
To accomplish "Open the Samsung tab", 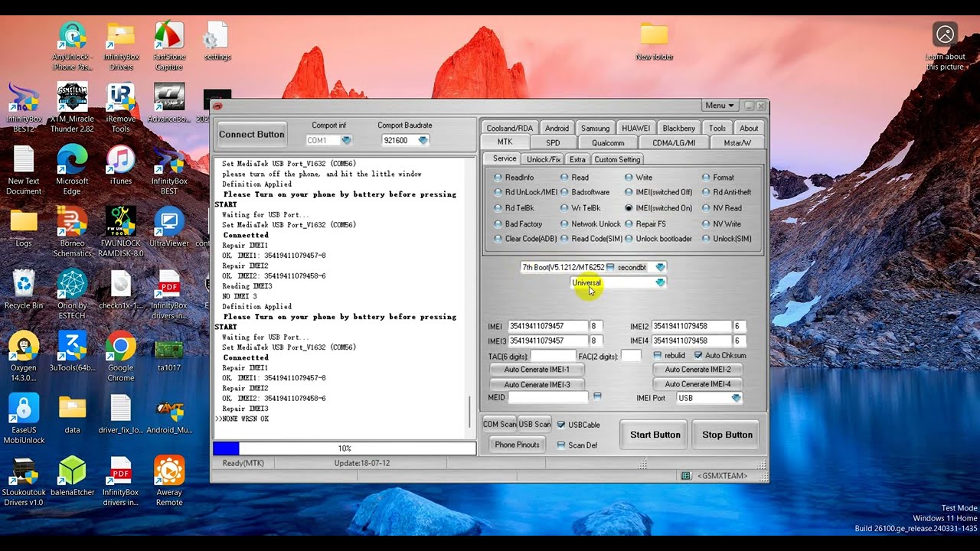I will click(x=595, y=129).
